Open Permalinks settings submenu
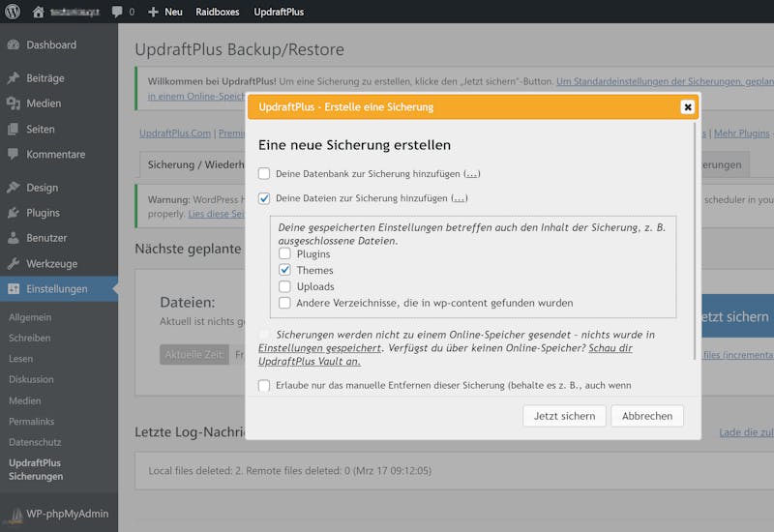The image size is (774, 532). coord(32,422)
